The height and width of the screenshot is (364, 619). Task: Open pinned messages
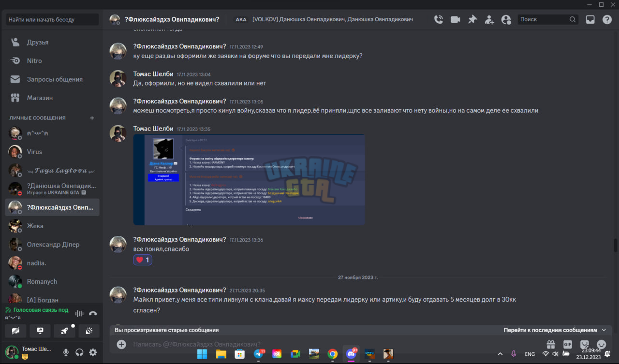coord(472,19)
